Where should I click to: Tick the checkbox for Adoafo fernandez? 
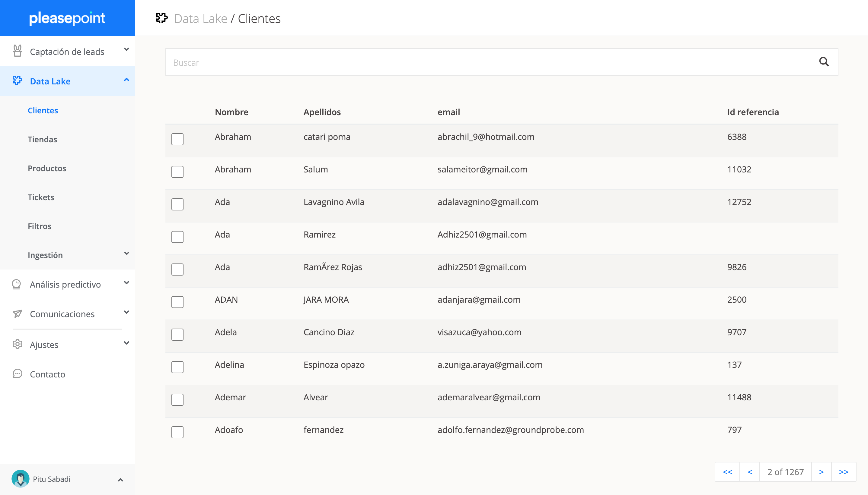(x=177, y=432)
